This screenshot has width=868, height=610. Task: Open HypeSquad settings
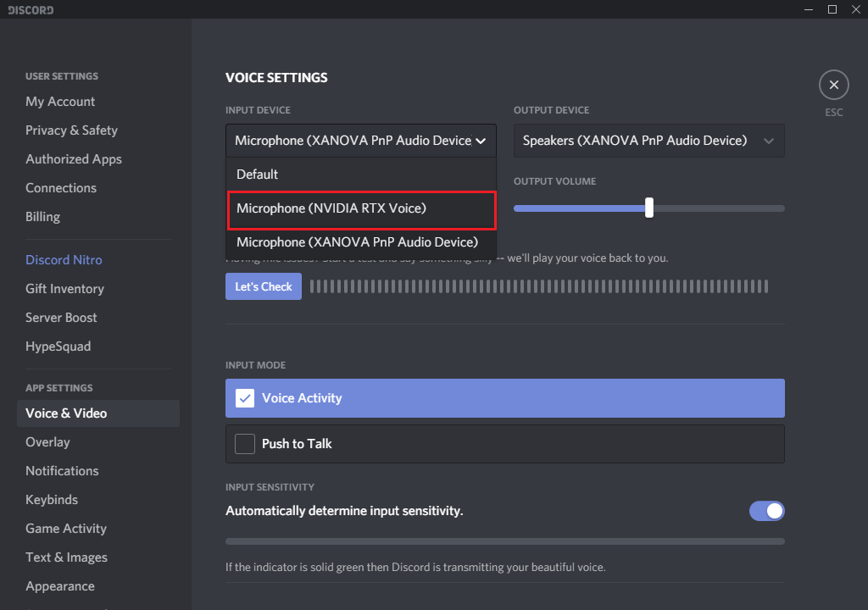click(x=58, y=346)
